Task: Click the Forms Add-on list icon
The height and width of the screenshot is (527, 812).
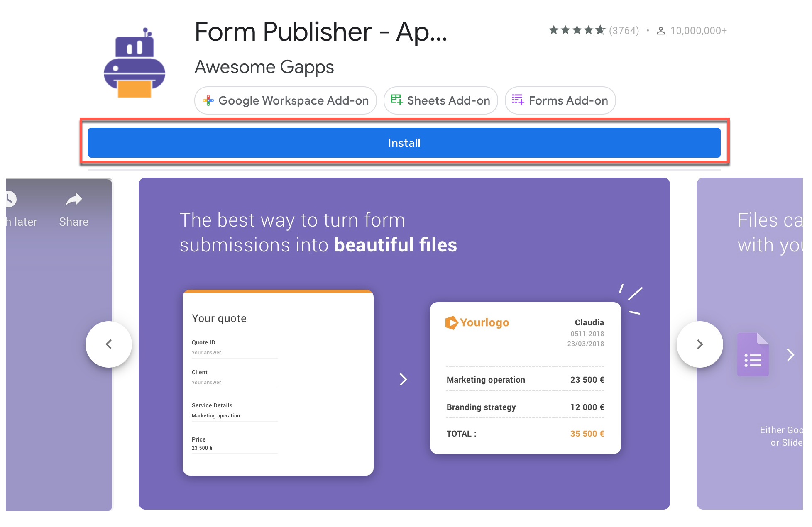Action: (518, 100)
